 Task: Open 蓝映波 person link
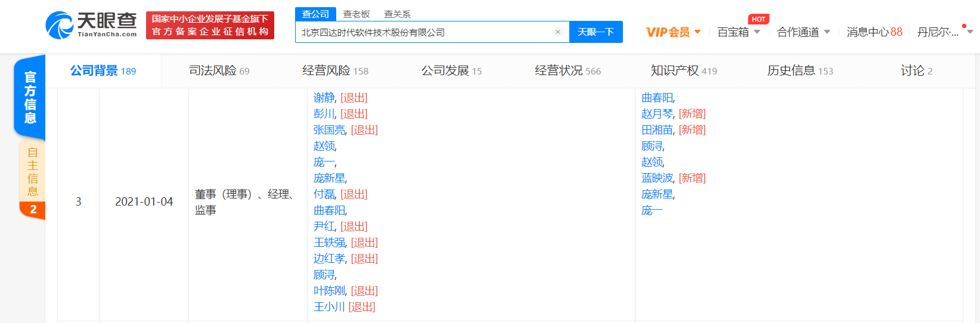pyautogui.click(x=658, y=178)
